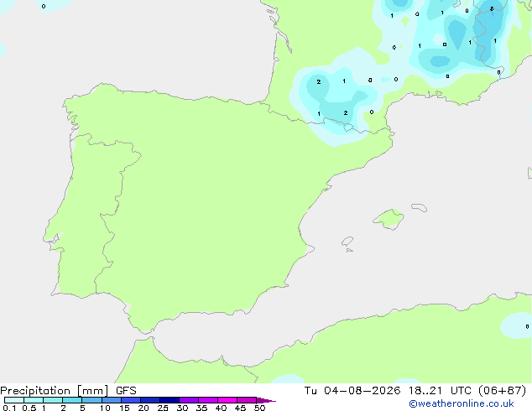
Task: Click the 0 value in northwest Atlantic
Action: [44, 6]
